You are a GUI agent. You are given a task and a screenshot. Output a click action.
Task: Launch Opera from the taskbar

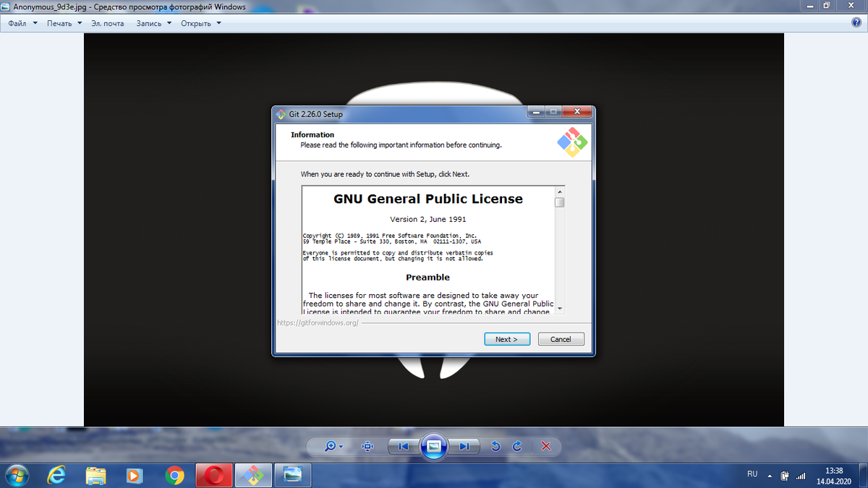click(214, 475)
